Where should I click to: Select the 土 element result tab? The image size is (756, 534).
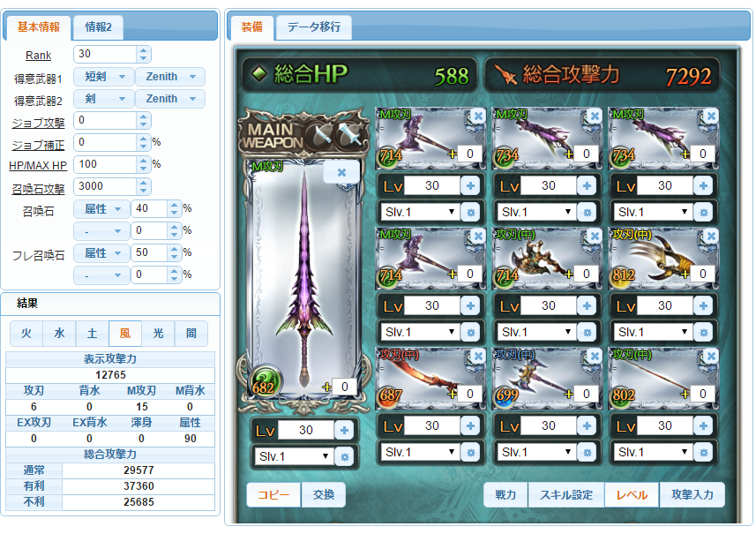pos(92,334)
